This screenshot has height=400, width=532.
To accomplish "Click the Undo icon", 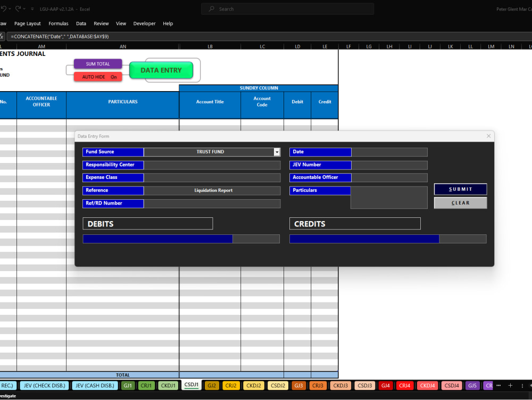I will click(4, 9).
